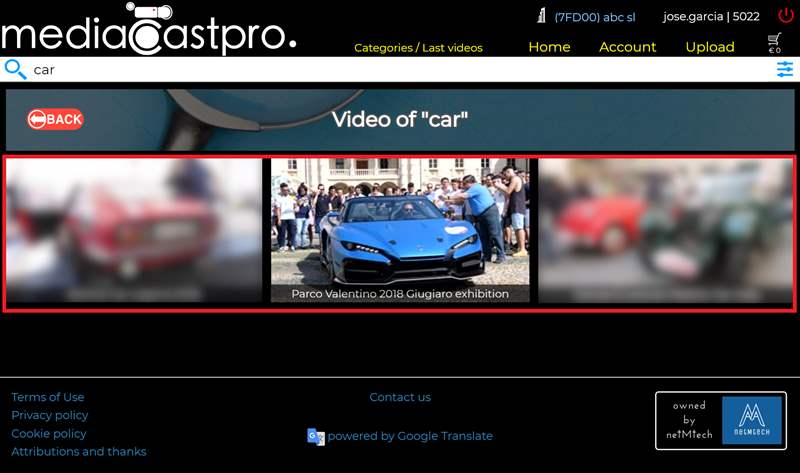
Task: Click the red BACK button
Action: point(55,119)
